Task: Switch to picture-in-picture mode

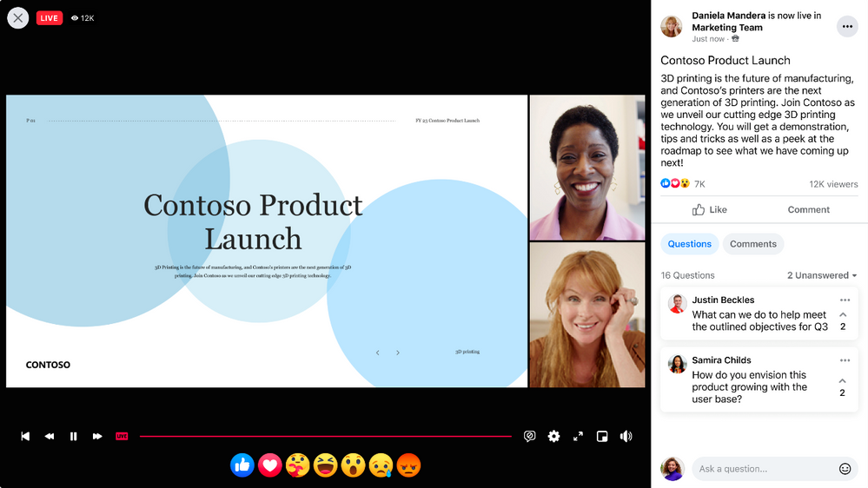Action: [602, 437]
